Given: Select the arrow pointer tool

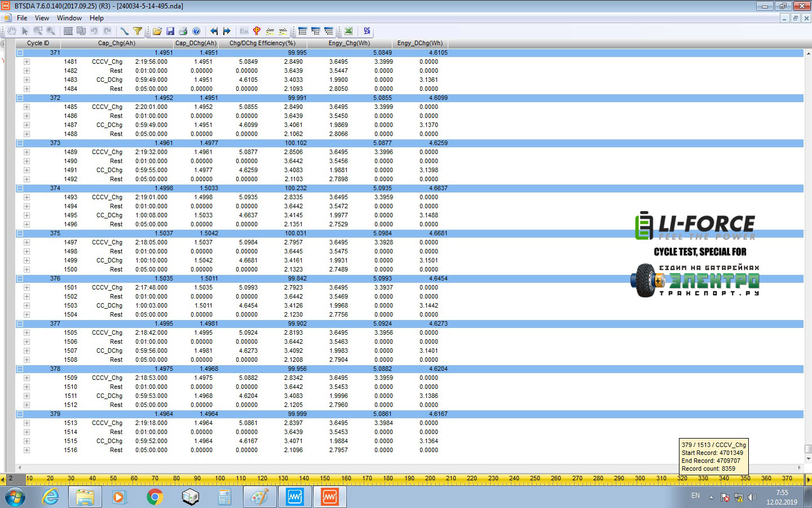Looking at the screenshot, I should tap(25, 31).
